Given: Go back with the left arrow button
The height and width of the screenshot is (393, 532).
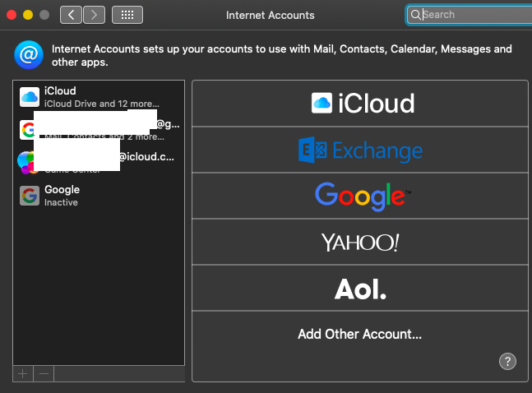Looking at the screenshot, I should point(71,15).
